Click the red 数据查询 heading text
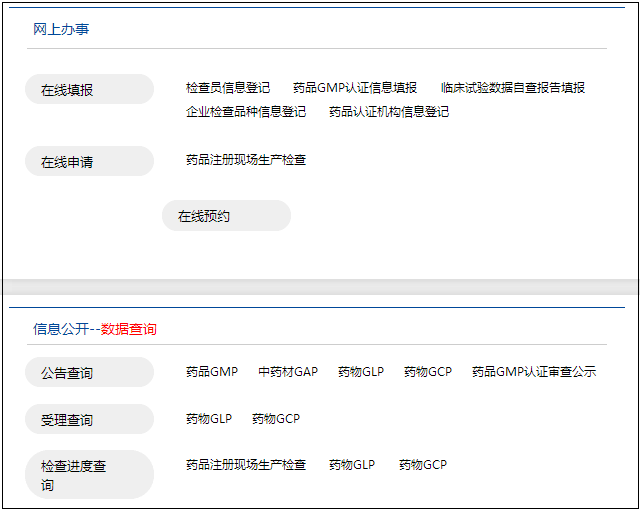 point(129,329)
